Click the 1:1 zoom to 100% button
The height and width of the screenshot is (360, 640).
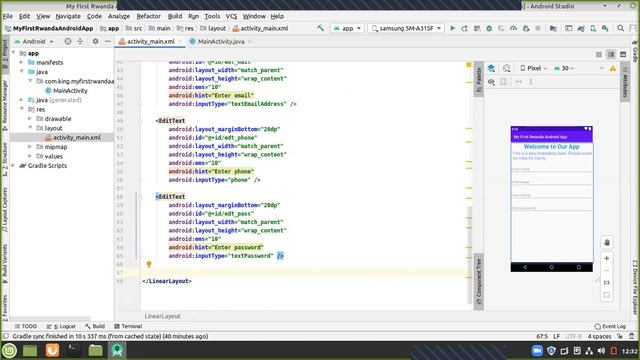tap(607, 282)
